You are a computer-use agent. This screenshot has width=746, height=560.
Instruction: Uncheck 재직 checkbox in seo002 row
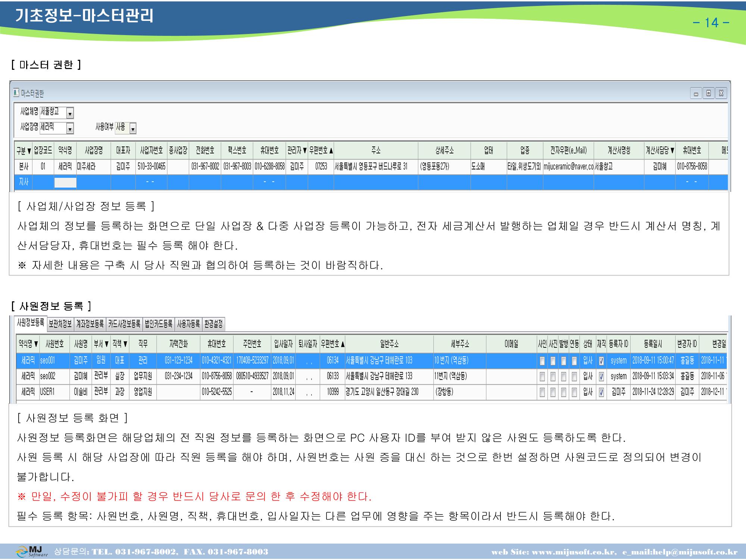(x=601, y=377)
